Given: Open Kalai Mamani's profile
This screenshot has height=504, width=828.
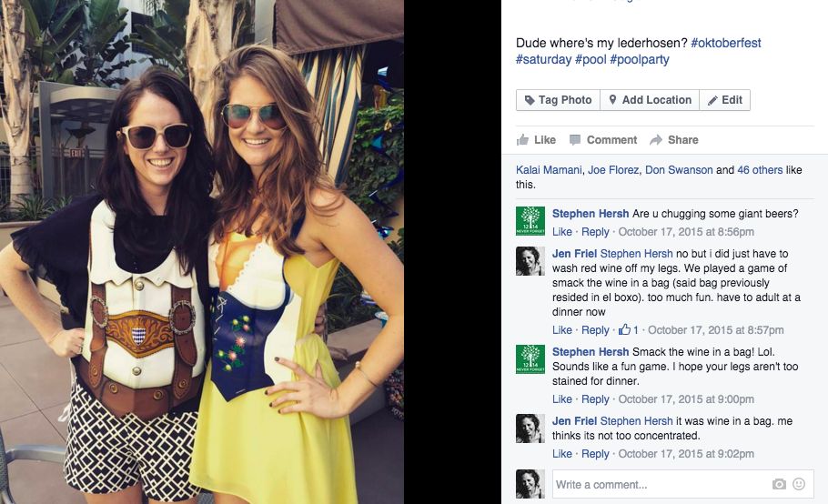Looking at the screenshot, I should (549, 170).
